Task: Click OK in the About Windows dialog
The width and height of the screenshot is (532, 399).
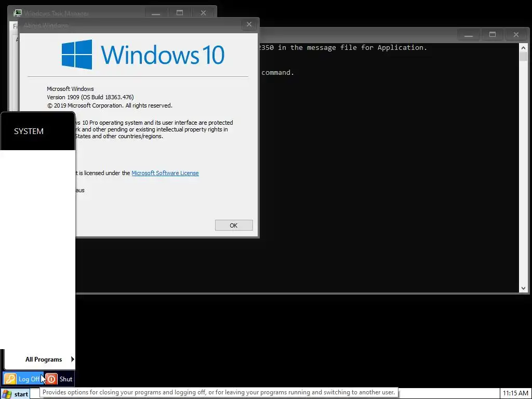Action: point(234,225)
